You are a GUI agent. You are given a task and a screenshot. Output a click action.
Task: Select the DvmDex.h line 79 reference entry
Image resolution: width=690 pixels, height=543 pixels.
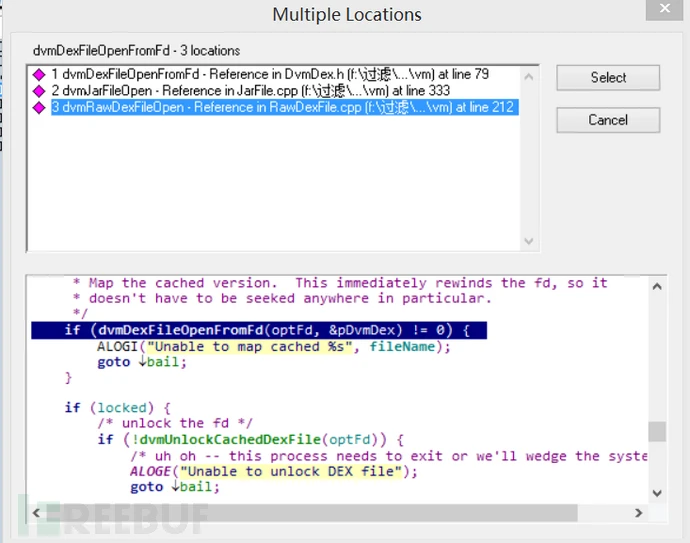tap(270, 74)
